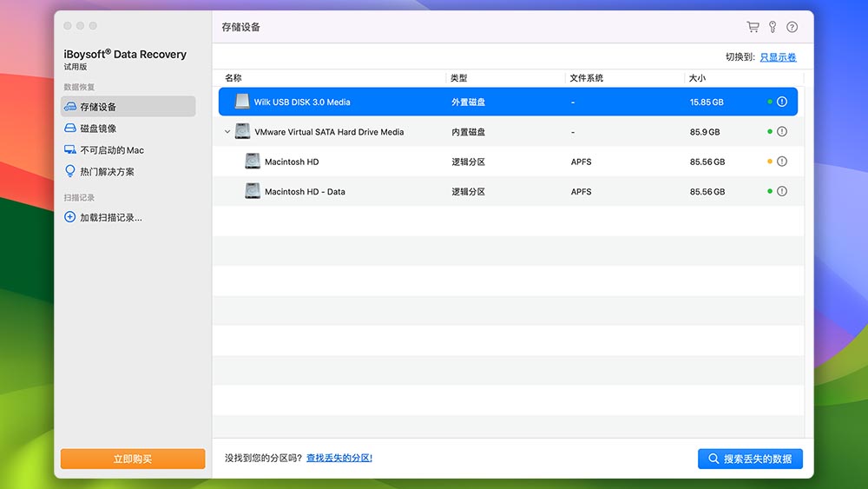Screen dimensions: 868x489
Task: Select the Macintosh HD - Data partition name
Action: [x=305, y=192]
